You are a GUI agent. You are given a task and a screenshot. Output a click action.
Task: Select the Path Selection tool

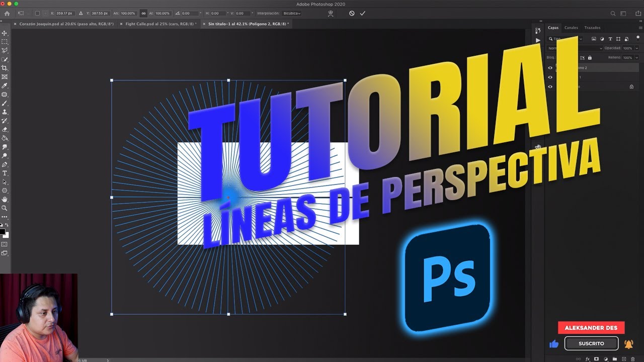point(5,182)
